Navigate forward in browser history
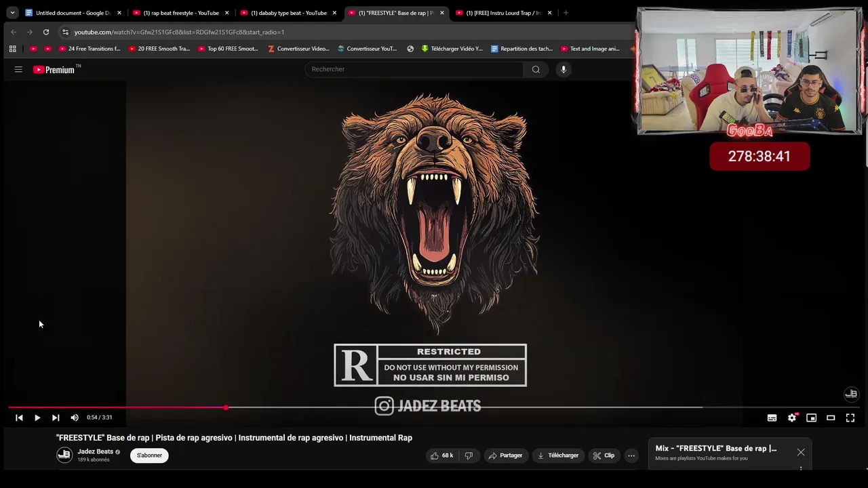Viewport: 868px width, 488px height. click(x=29, y=32)
